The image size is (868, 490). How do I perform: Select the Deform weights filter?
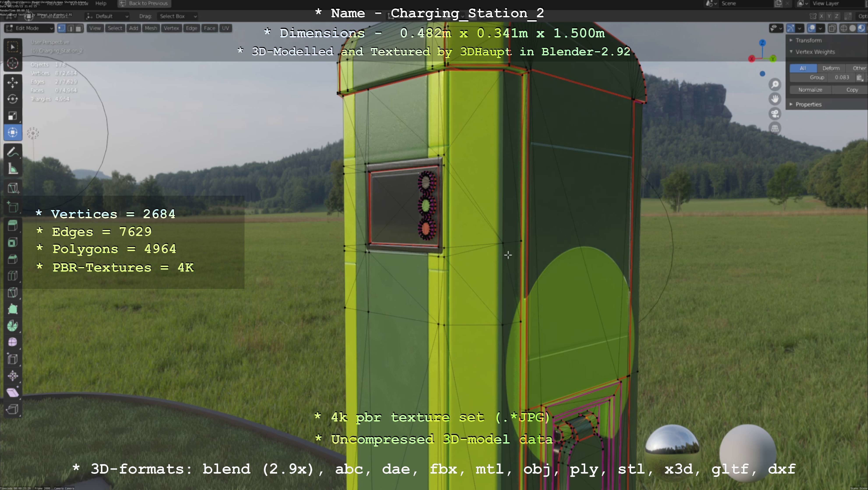coord(831,68)
